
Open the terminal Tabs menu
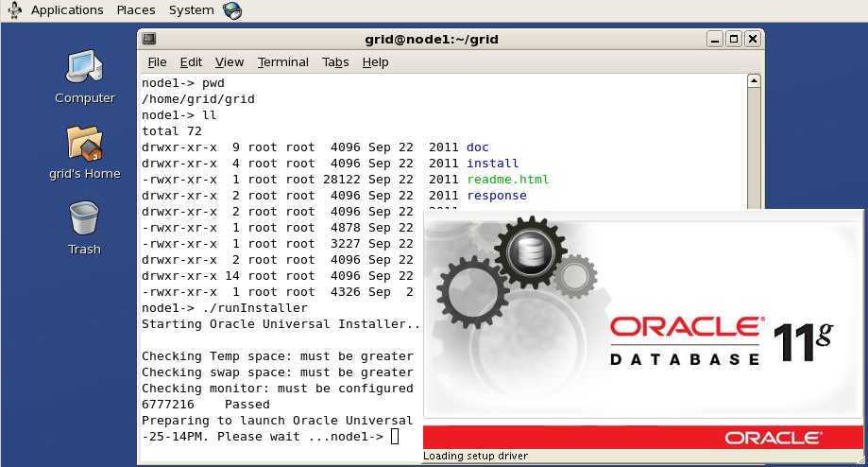[x=335, y=62]
